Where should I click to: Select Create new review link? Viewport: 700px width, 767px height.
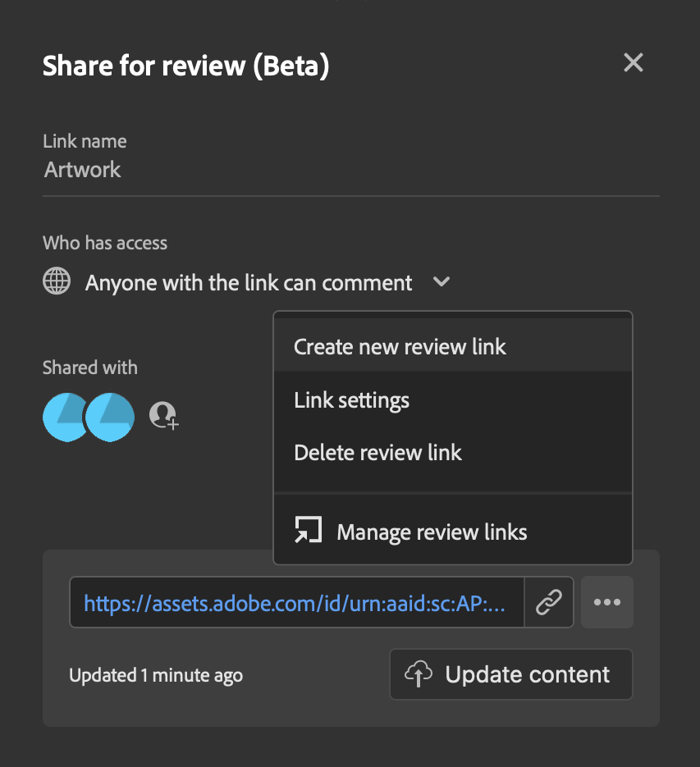(400, 346)
